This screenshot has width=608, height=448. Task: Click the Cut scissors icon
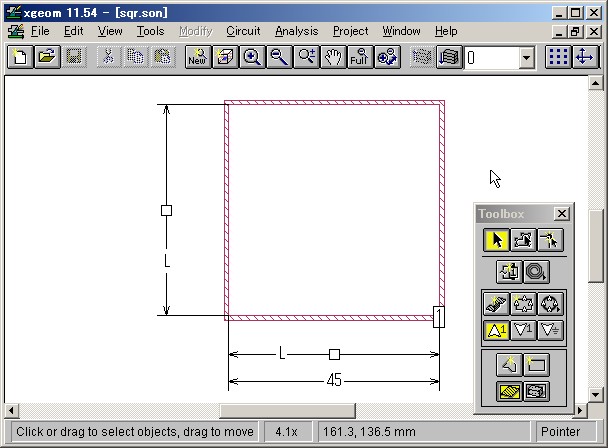(x=109, y=57)
